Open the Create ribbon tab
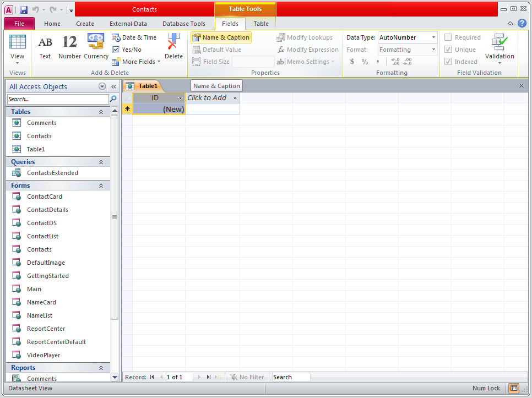Screen dimensions: 532x398 pyautogui.click(x=85, y=24)
